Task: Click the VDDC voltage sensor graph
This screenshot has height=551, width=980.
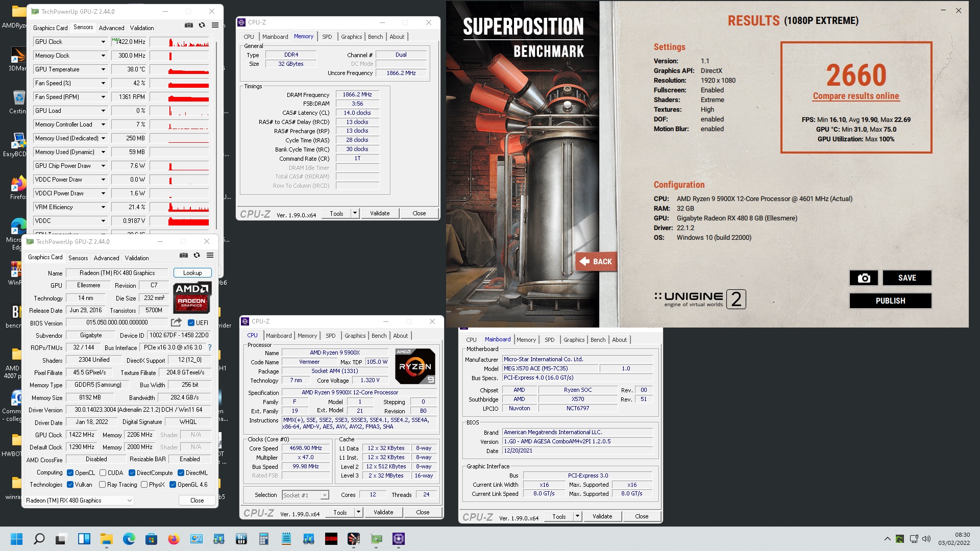Action: coord(179,221)
